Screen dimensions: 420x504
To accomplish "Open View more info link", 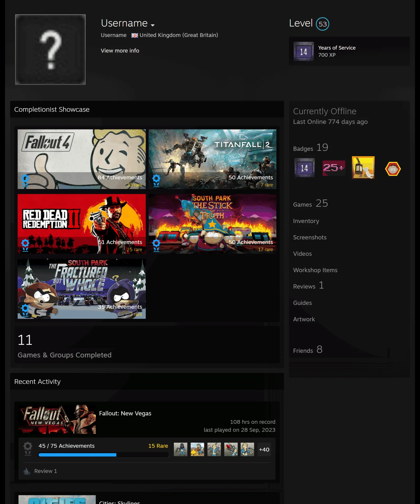I will pos(120,51).
